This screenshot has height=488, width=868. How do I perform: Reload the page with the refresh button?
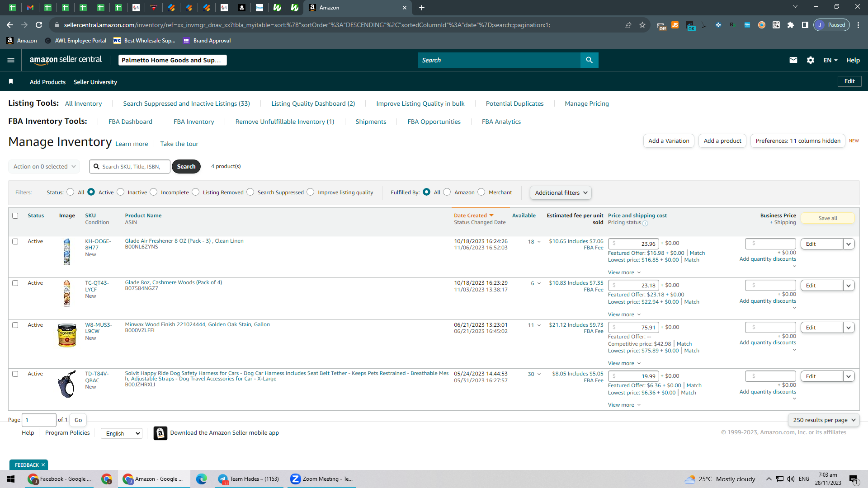pos(39,25)
